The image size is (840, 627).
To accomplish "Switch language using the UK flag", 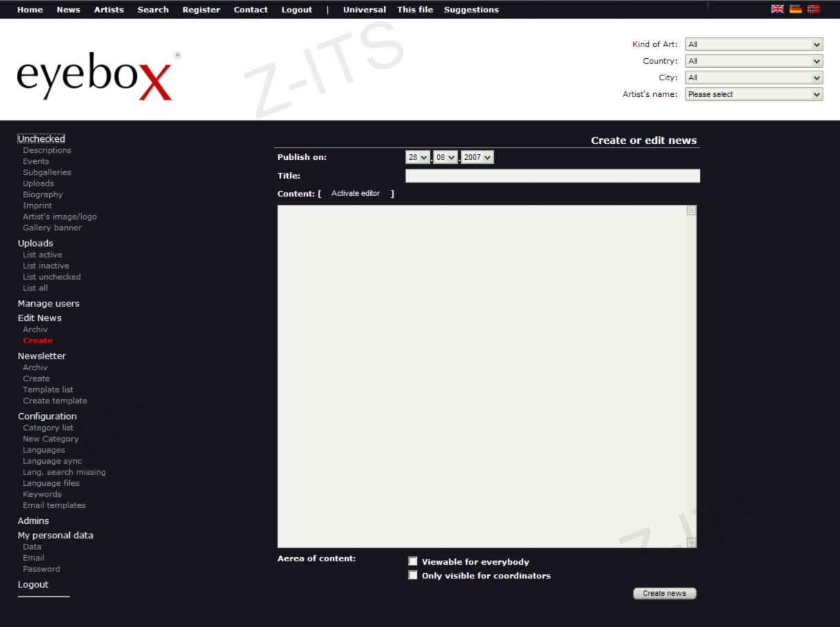I will [x=777, y=9].
